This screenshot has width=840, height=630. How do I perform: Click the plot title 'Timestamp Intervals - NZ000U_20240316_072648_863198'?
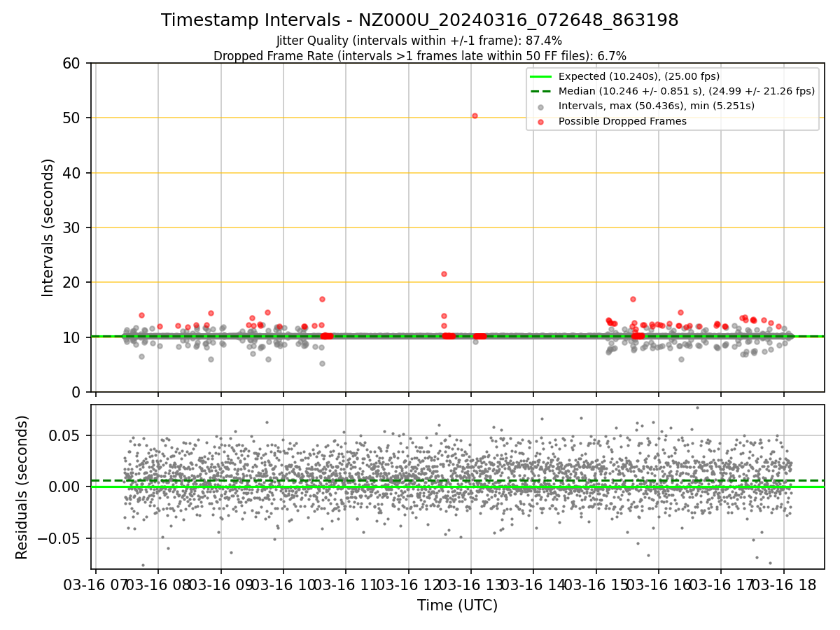coord(419,20)
